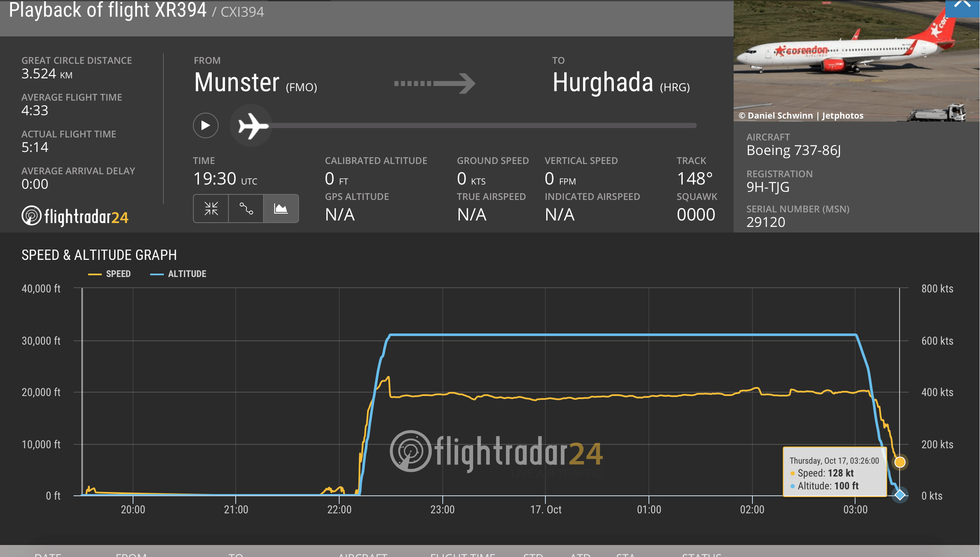Viewport: 980px width, 557px height.
Task: Click the airplane icon on playback slider
Action: (x=252, y=126)
